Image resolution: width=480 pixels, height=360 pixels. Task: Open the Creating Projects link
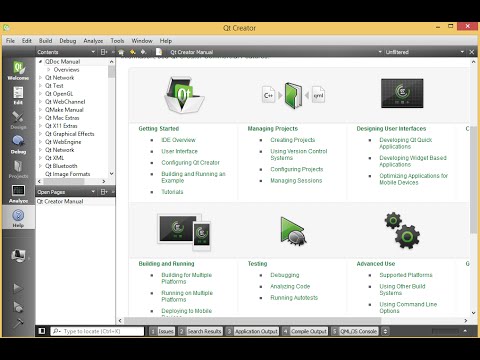point(293,140)
